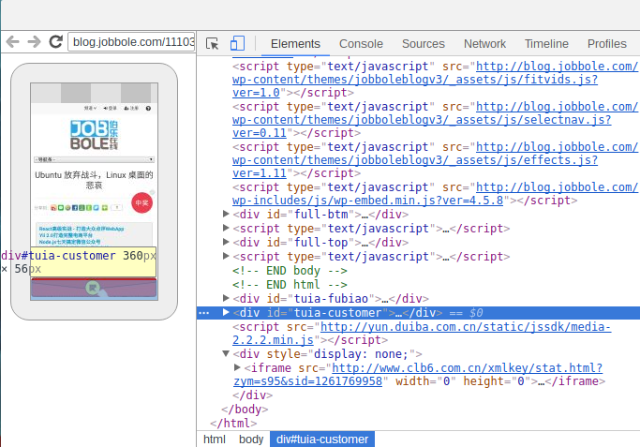Click the Ubuntu article title in the preview
Screen dimensions: 640x447
(x=94, y=180)
